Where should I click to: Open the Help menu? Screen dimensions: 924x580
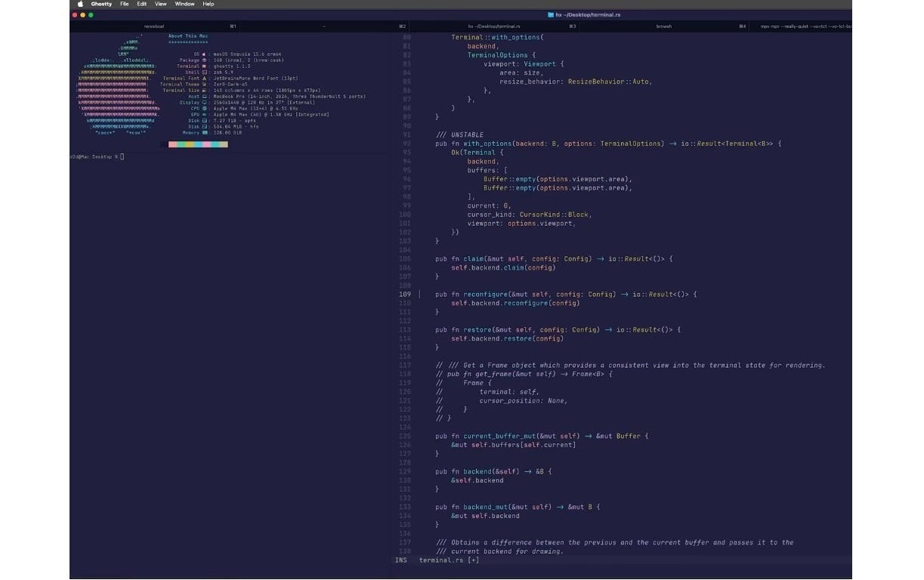click(x=209, y=4)
